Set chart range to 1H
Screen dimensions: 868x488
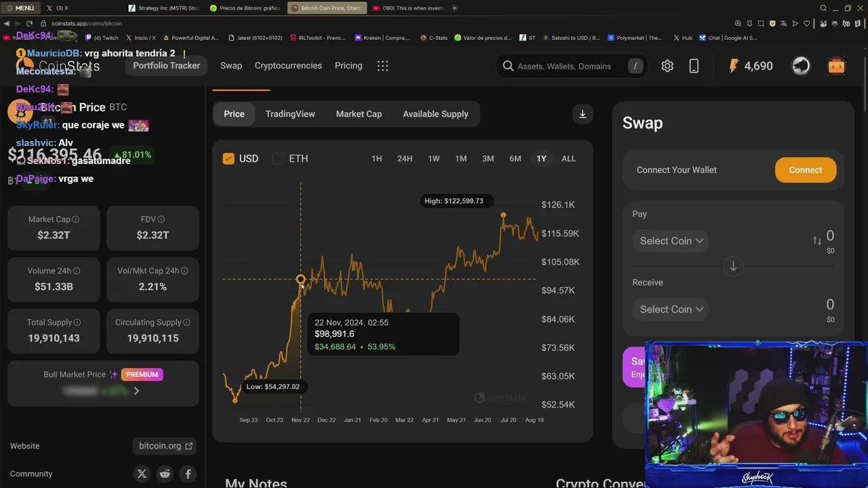click(376, 159)
